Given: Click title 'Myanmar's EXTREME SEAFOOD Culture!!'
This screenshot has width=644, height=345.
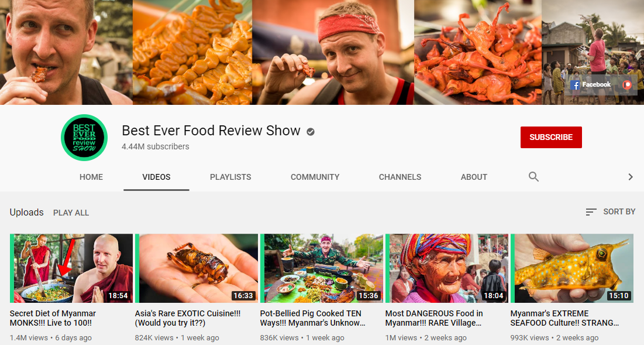Looking at the screenshot, I should [564, 318].
